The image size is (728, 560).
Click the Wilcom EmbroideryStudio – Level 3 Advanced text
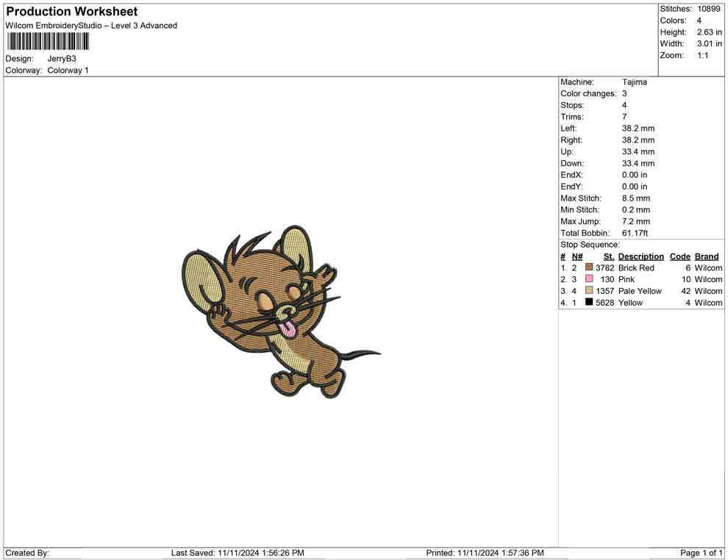point(91,26)
